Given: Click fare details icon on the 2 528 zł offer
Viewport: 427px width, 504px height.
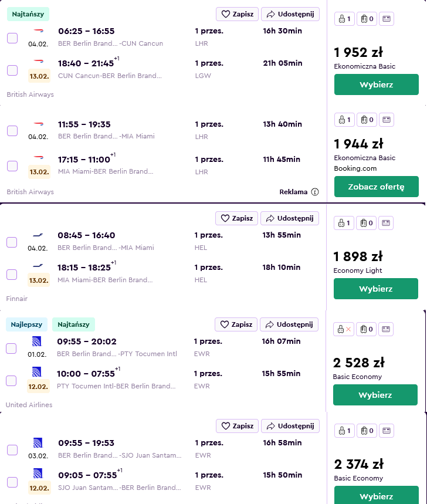Looking at the screenshot, I should pyautogui.click(x=386, y=329).
